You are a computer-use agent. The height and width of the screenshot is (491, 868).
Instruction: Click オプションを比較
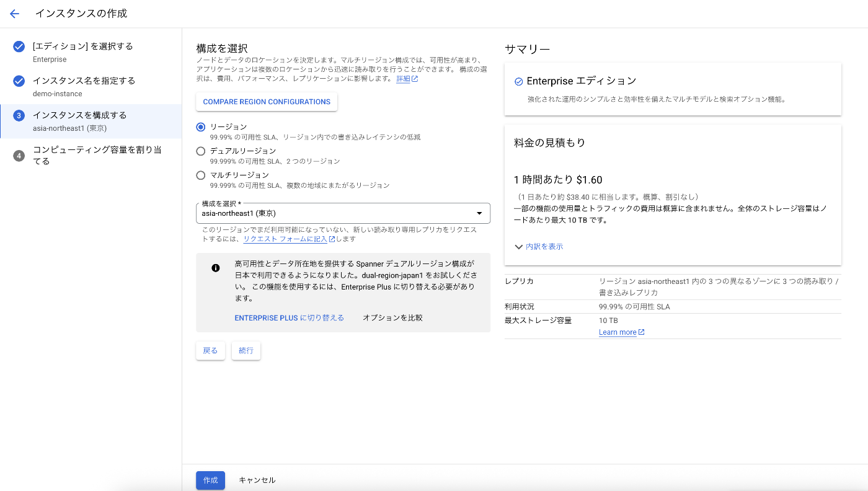pyautogui.click(x=392, y=317)
